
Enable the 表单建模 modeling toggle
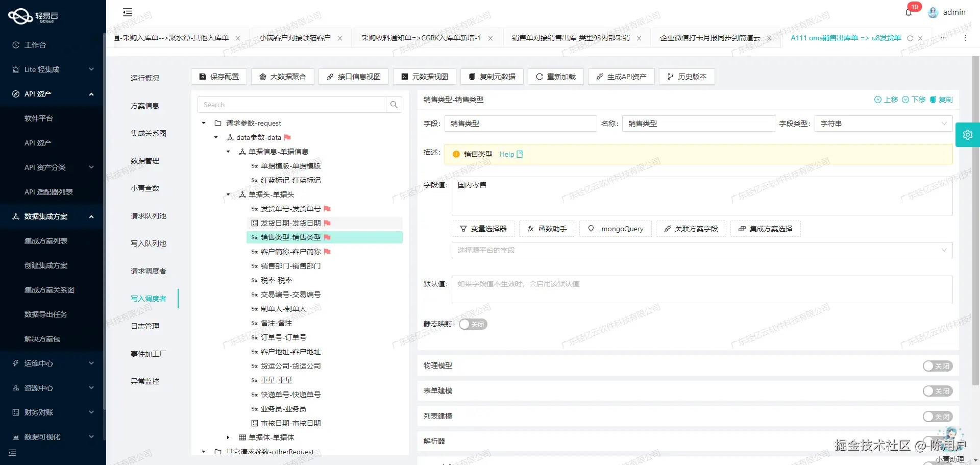937,391
